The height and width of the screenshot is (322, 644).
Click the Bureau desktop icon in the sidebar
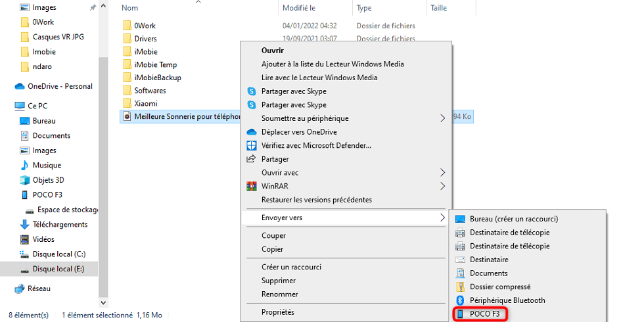click(x=25, y=121)
